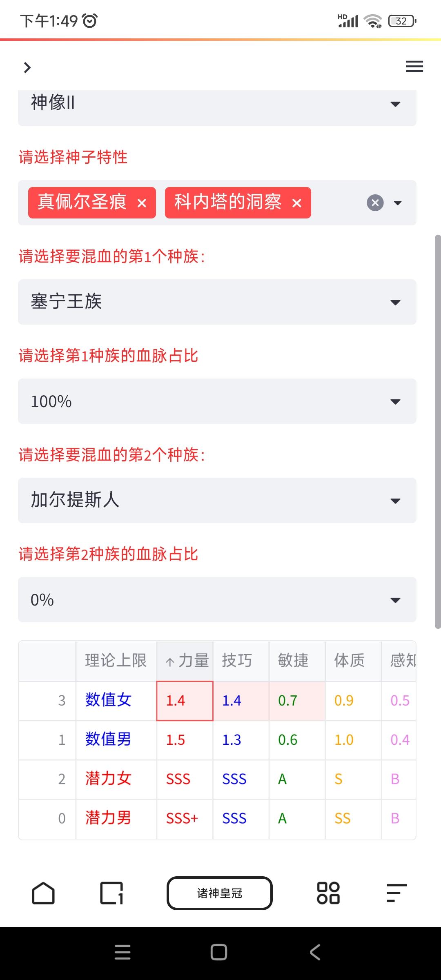This screenshot has height=980, width=441.
Task: Expand the 神子特性 multiselect arrow
Action: [x=398, y=203]
